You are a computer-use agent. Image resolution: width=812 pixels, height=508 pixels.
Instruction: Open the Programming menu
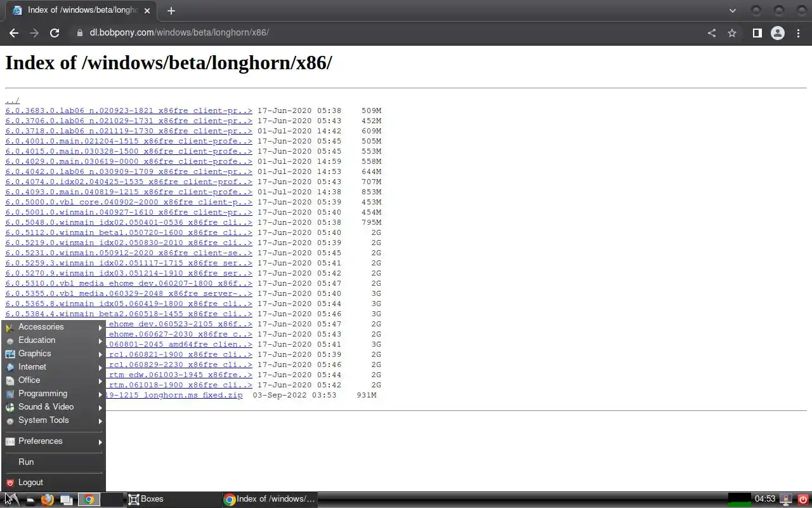[54, 394]
